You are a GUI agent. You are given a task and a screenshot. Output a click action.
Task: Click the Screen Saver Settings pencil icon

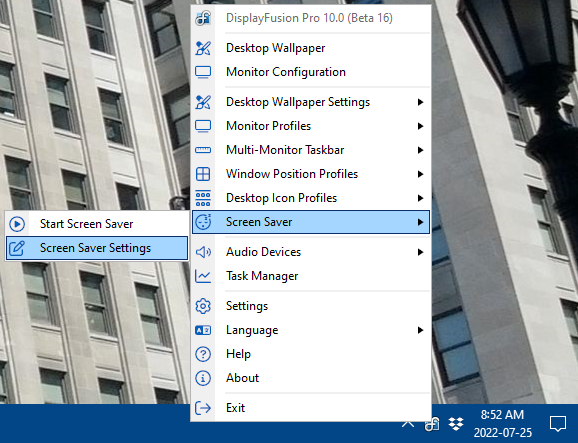[17, 248]
